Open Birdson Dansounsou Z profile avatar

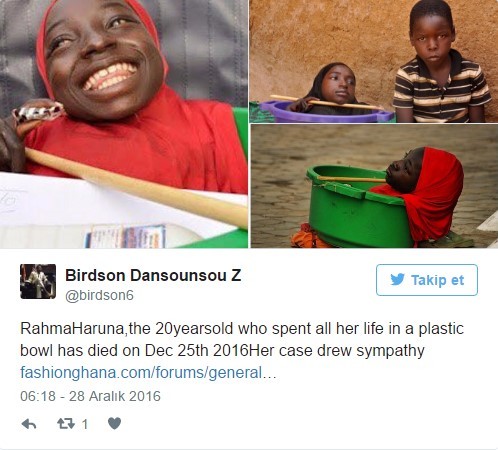pyautogui.click(x=38, y=281)
